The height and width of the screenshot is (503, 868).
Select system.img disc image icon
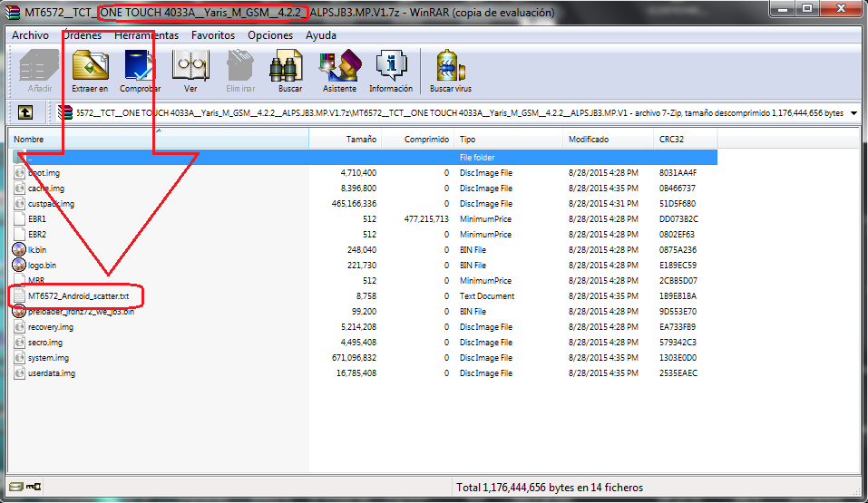pos(19,357)
